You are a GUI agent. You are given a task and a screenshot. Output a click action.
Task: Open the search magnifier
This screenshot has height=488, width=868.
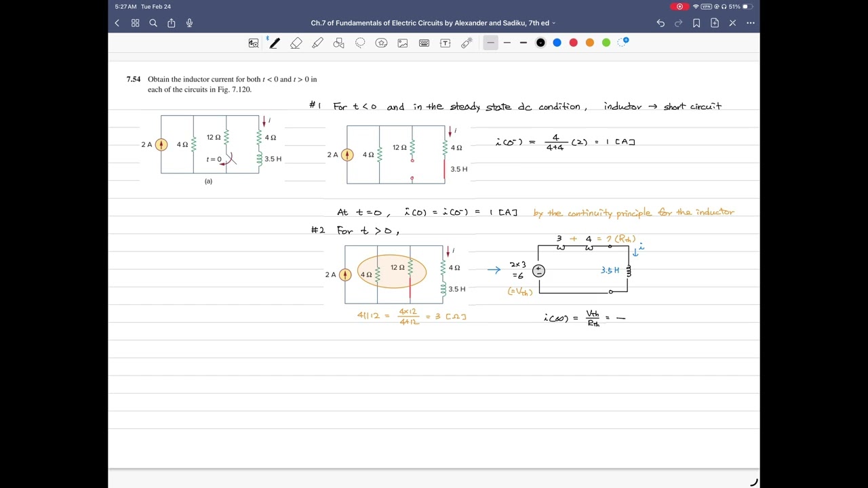click(153, 23)
